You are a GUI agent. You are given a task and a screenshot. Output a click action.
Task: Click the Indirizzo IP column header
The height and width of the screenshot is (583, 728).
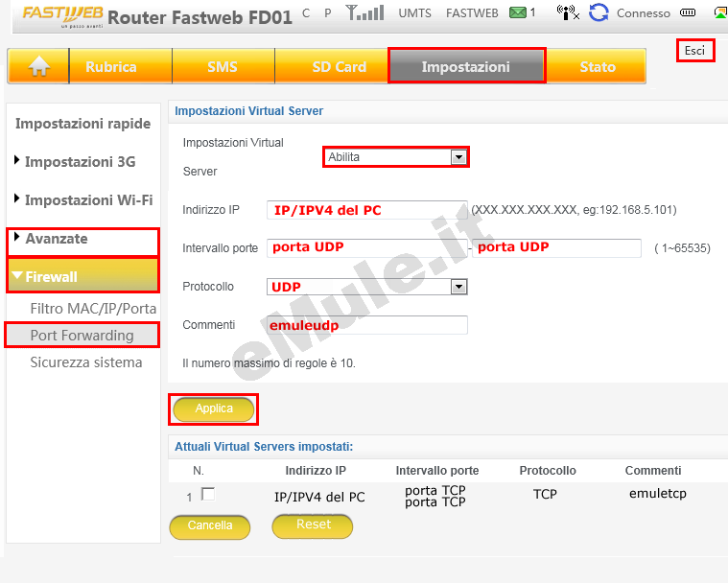(316, 471)
